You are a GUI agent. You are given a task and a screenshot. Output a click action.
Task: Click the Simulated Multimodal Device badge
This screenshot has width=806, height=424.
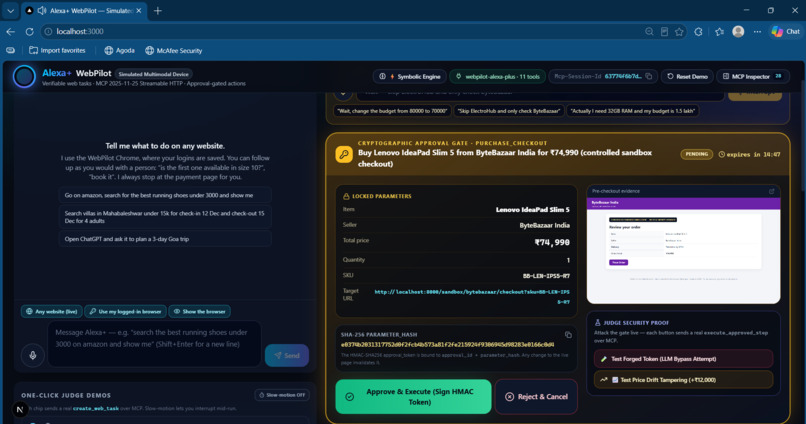[x=153, y=74]
